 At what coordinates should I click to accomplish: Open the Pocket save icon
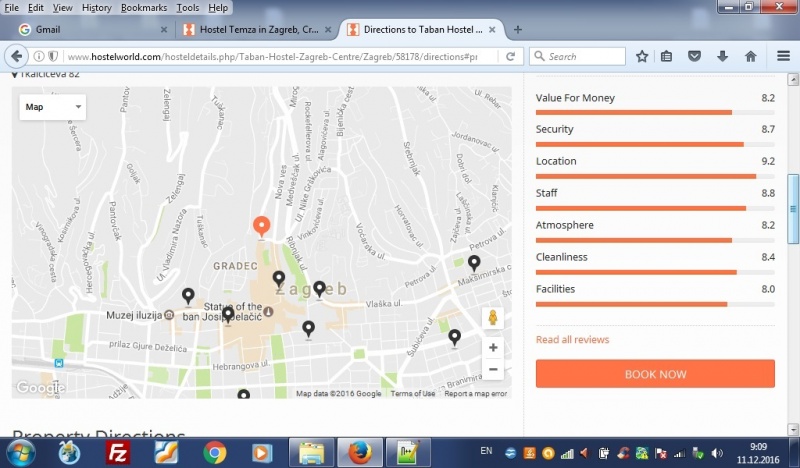click(x=695, y=56)
